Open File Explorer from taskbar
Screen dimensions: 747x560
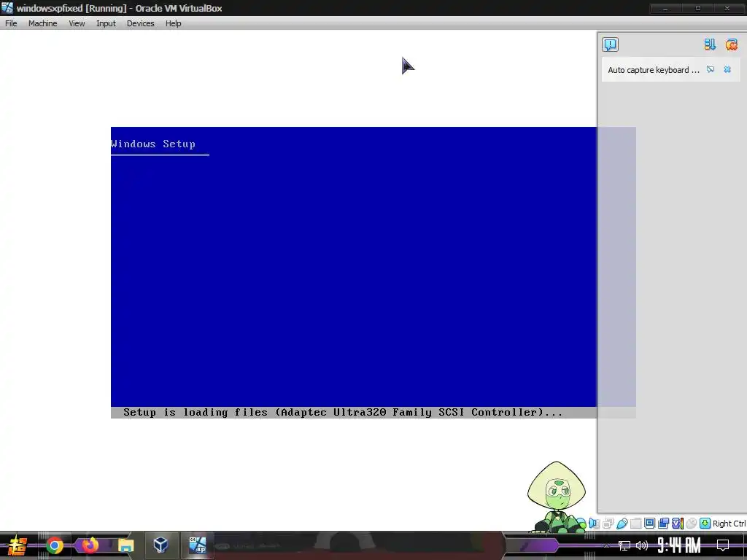[125, 545]
